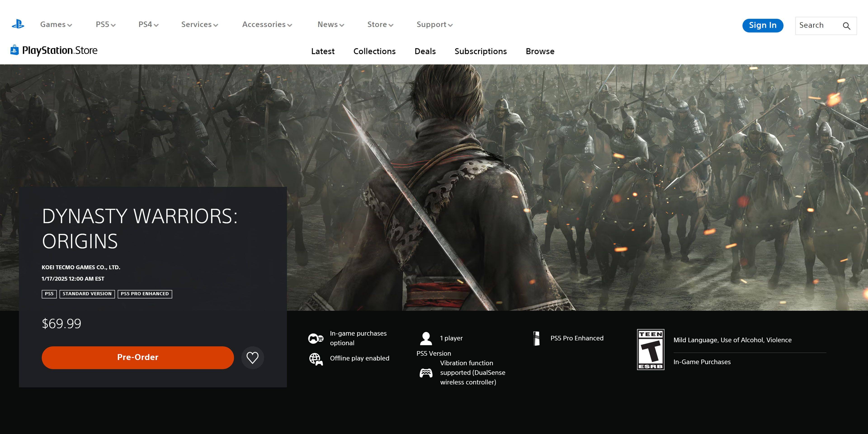Expand the Accessories dropdown menu

click(267, 25)
